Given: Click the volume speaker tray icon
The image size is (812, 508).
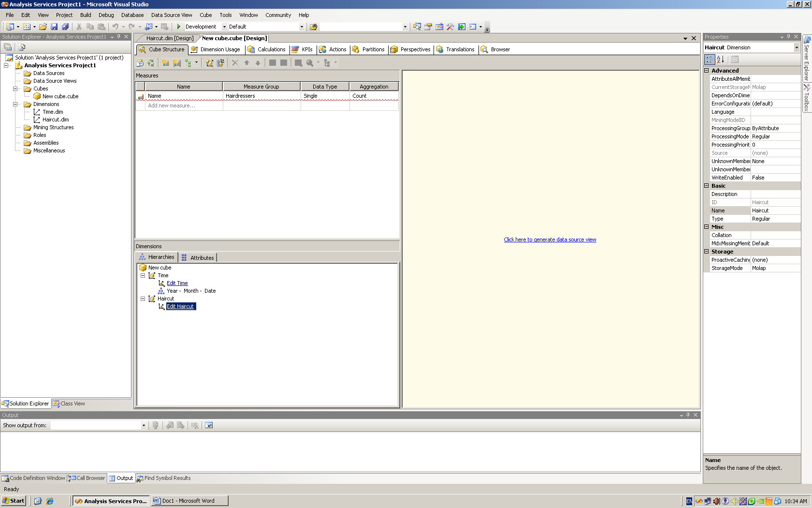Looking at the screenshot, I should point(717,501).
